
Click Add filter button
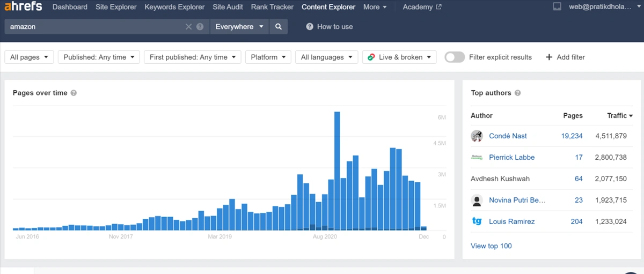(565, 57)
